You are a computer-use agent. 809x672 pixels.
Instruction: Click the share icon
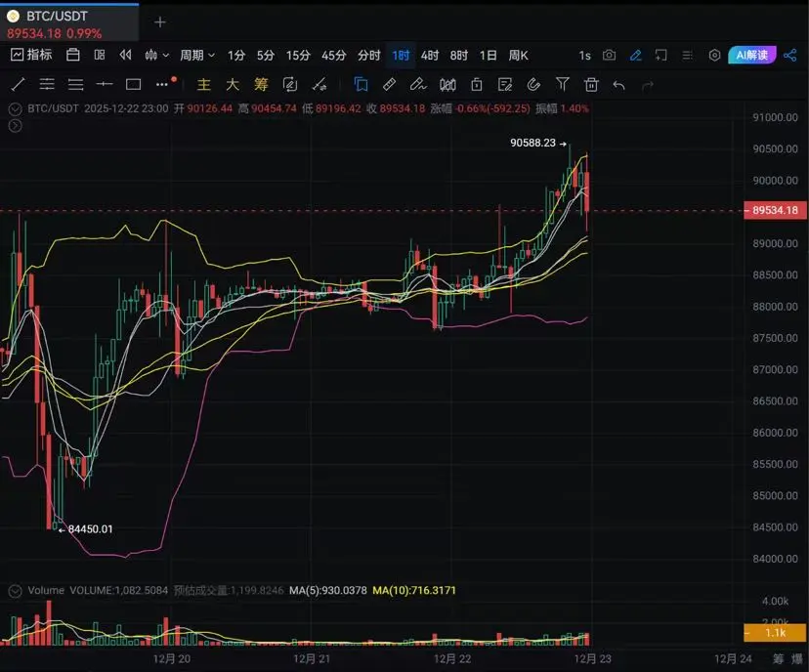pyautogui.click(x=789, y=55)
